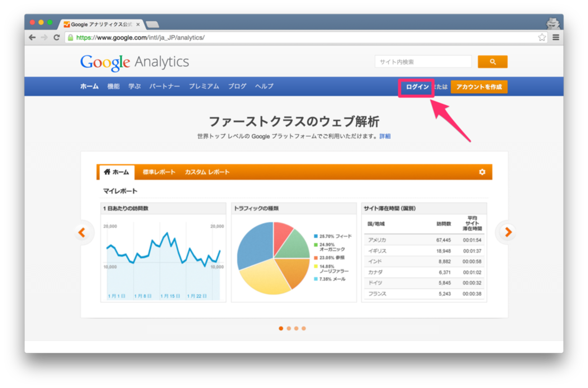Viewport: 588px width, 388px height.
Task: Select the Google アナリティクス browser tab
Action: [102, 24]
